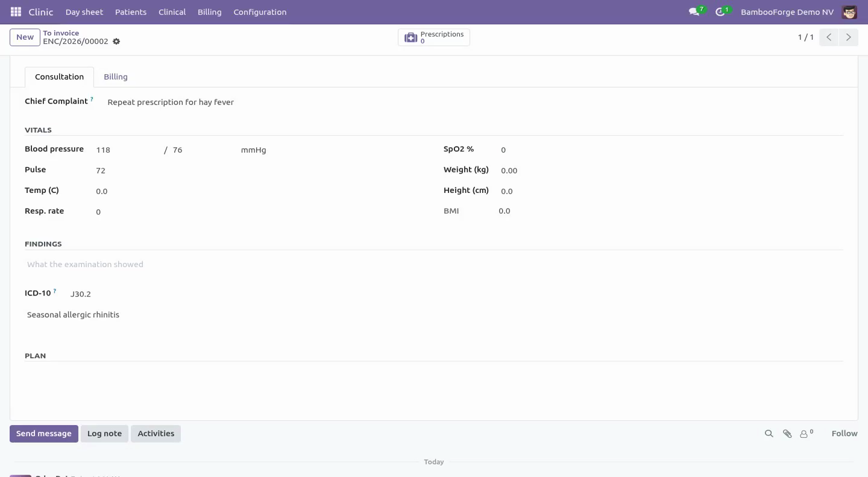Open the Day sheet menu

pos(84,12)
